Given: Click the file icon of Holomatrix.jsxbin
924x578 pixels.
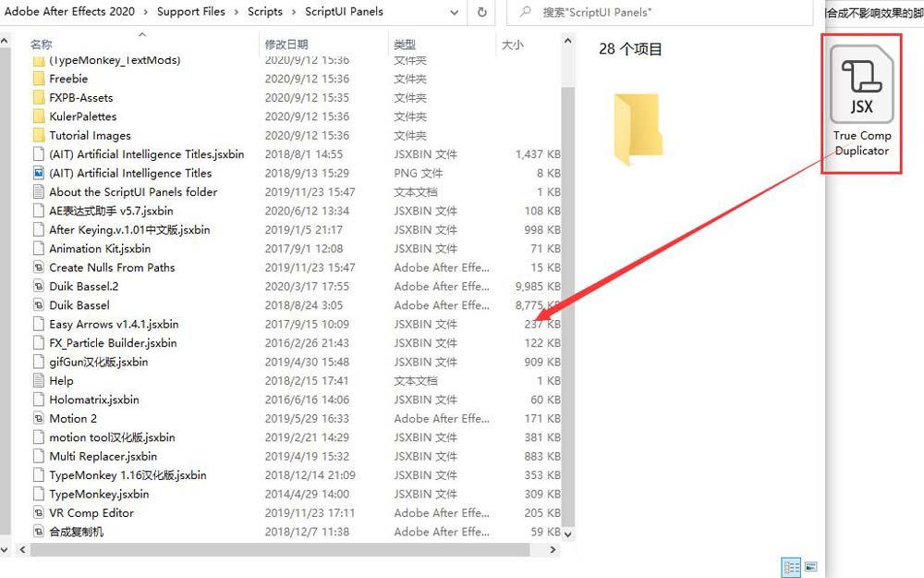Looking at the screenshot, I should (x=39, y=400).
